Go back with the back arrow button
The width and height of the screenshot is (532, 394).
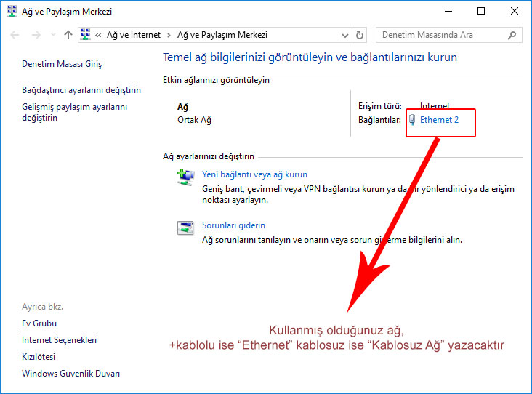15,35
